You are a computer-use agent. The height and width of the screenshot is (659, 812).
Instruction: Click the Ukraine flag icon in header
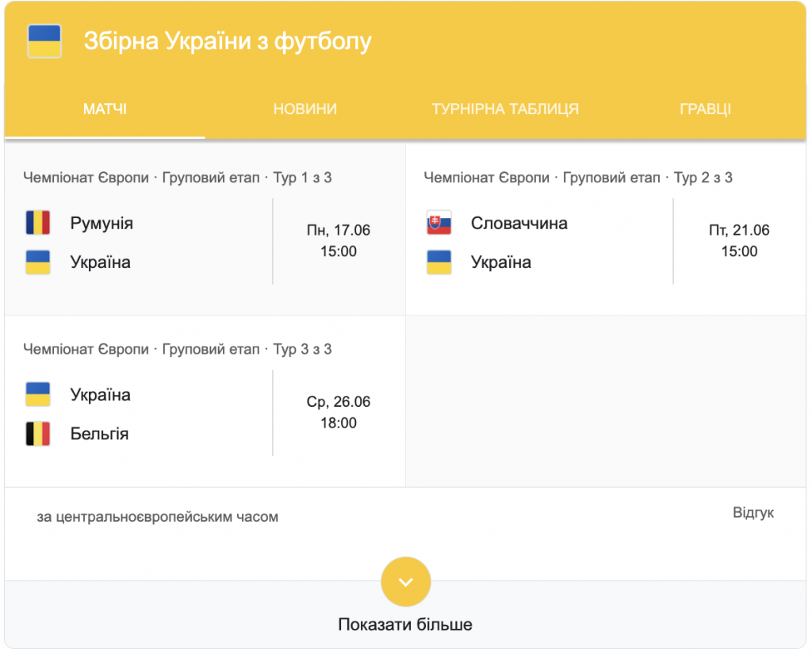pos(44,41)
